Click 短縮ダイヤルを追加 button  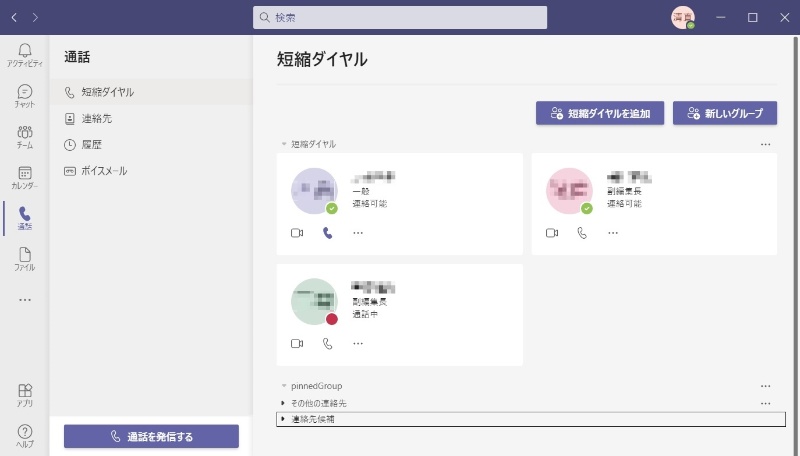click(600, 114)
